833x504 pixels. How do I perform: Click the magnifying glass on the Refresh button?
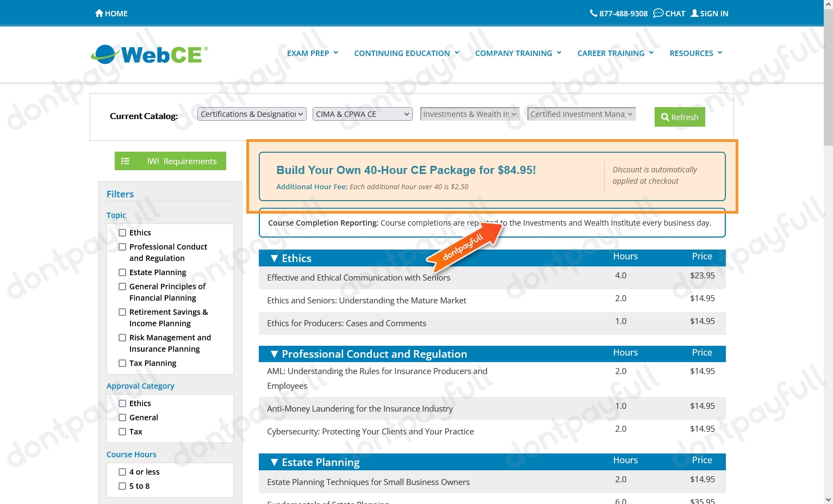pos(665,117)
